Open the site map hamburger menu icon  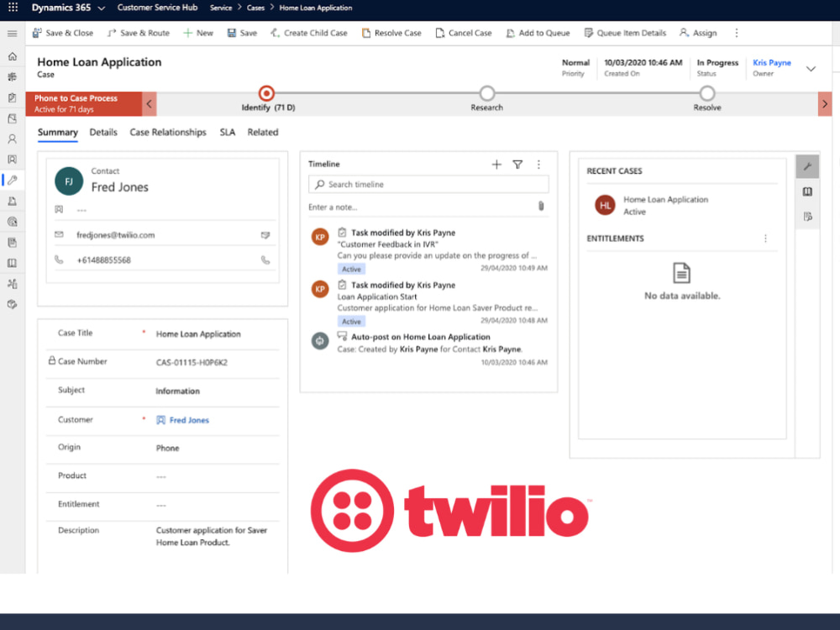point(13,34)
